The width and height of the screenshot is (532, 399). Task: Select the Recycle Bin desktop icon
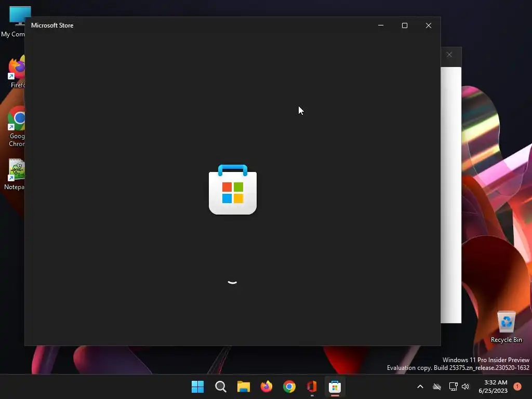pyautogui.click(x=506, y=327)
